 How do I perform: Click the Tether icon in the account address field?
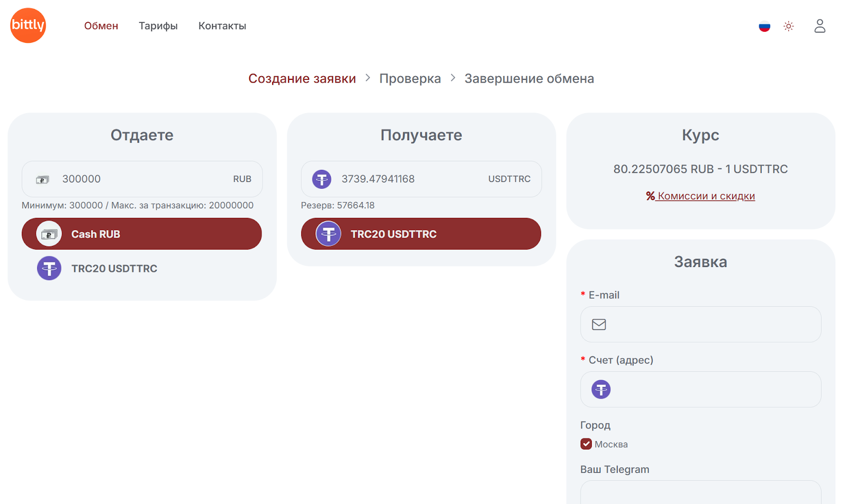[601, 390]
